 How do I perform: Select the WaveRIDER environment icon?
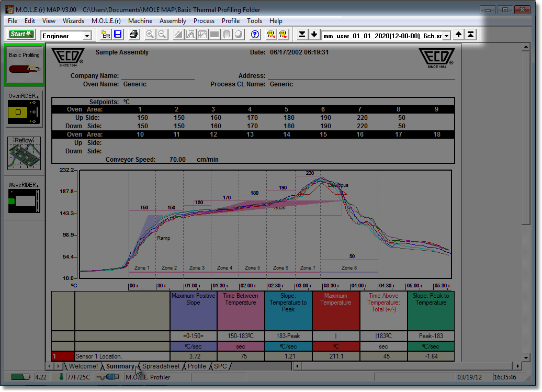pos(24,197)
